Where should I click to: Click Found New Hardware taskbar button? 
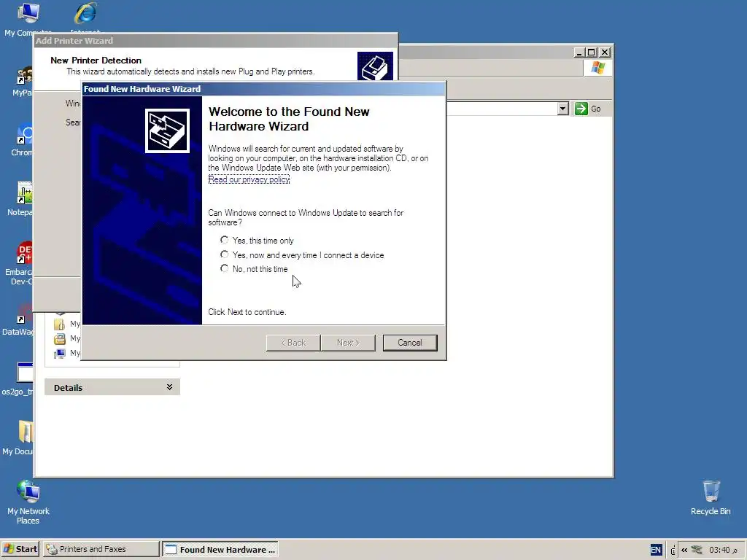point(220,549)
